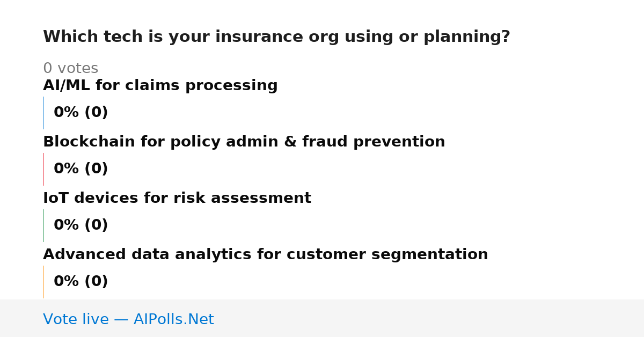Pick the IoT devices for risk assessment option
This screenshot has width=644, height=337.
pyautogui.click(x=177, y=199)
